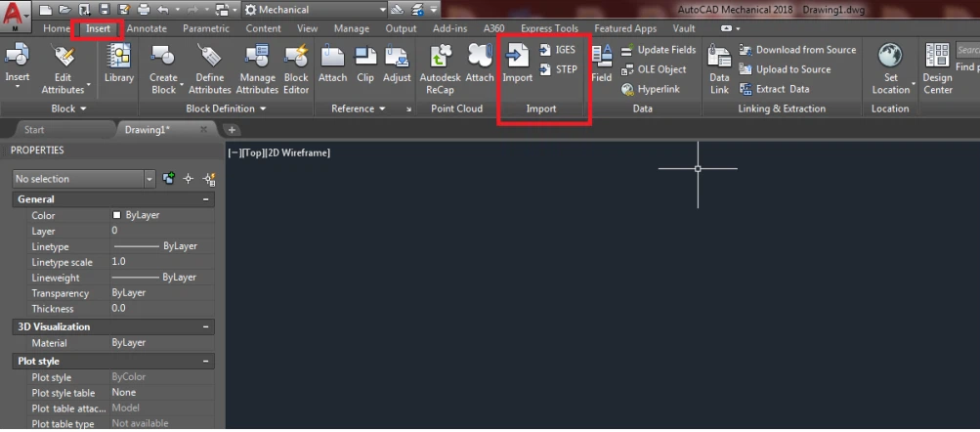The height and width of the screenshot is (432, 980).
Task: Open the Undo history dropdown arrow
Action: click(178, 10)
